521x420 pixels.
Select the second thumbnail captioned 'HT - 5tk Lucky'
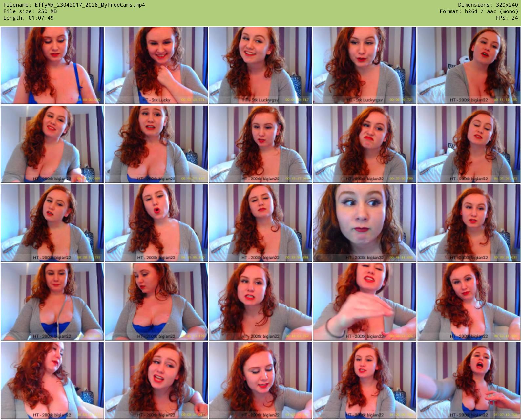[x=156, y=66]
